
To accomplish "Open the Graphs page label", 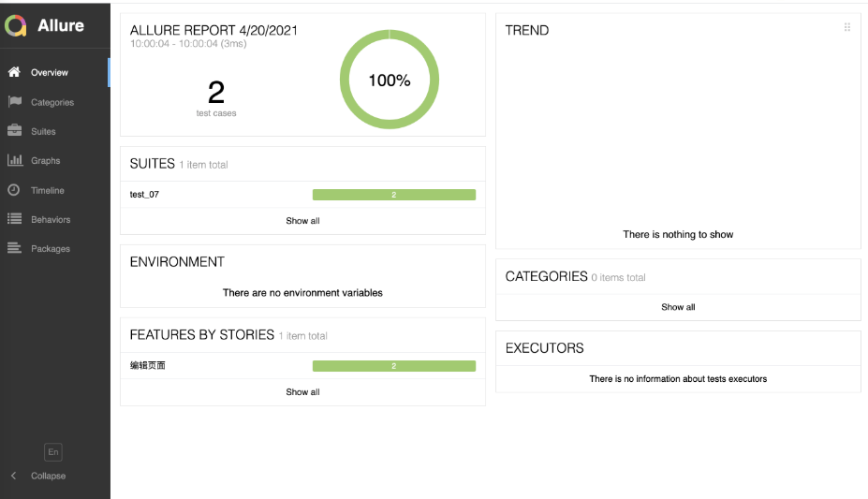I will coord(45,160).
